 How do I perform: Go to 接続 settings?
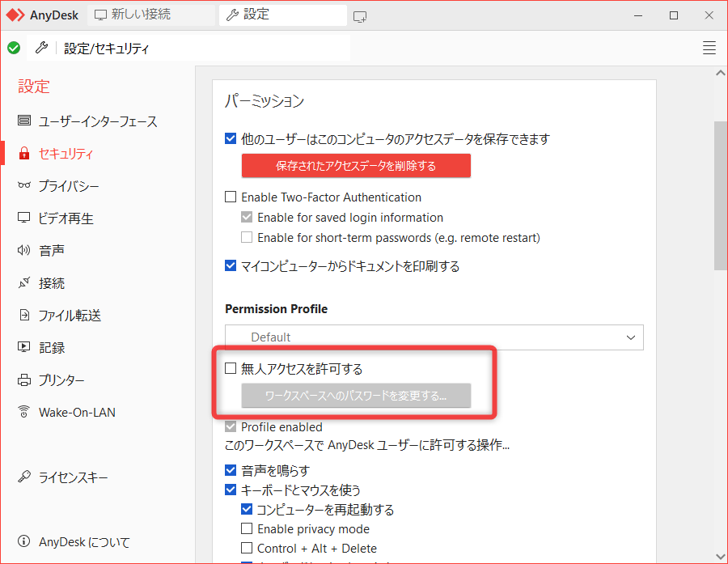(x=52, y=283)
